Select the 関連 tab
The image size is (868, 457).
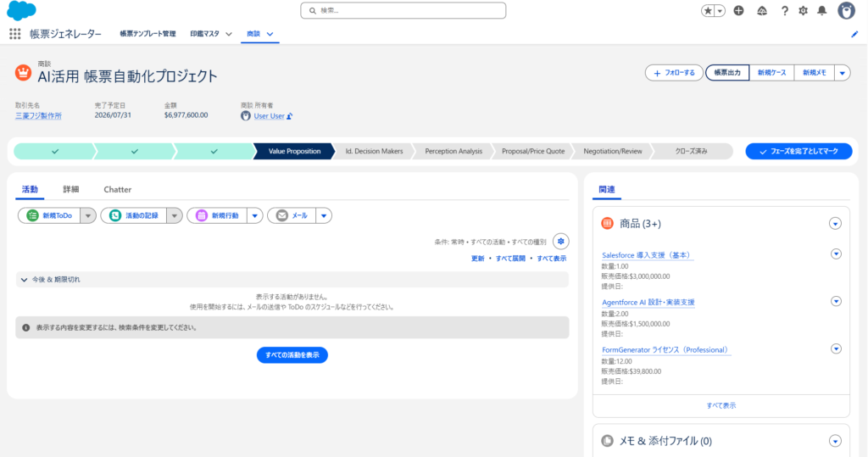pyautogui.click(x=607, y=189)
